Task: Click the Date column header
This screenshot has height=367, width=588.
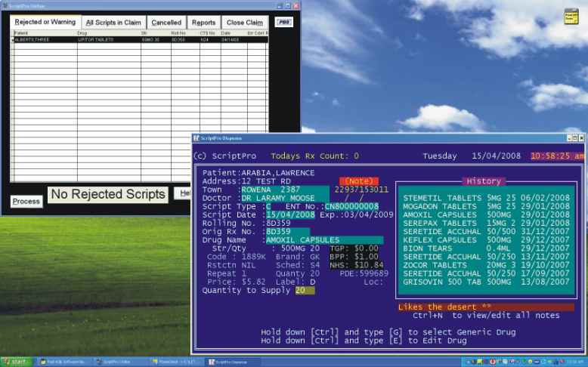Action: pyautogui.click(x=234, y=33)
